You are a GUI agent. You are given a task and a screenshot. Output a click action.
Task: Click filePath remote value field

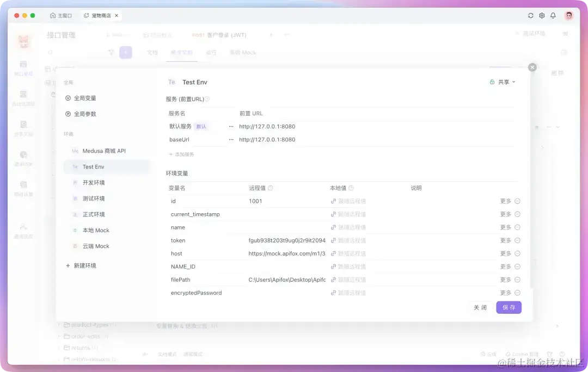tap(287, 280)
